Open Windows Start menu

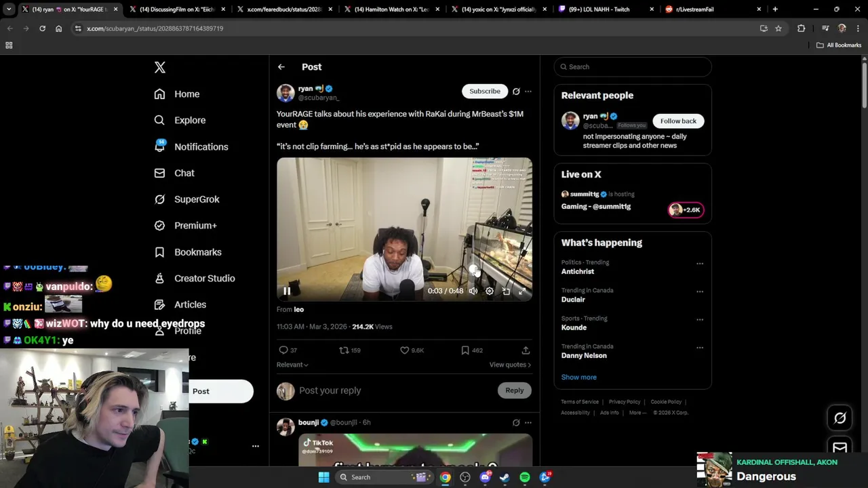pyautogui.click(x=324, y=477)
